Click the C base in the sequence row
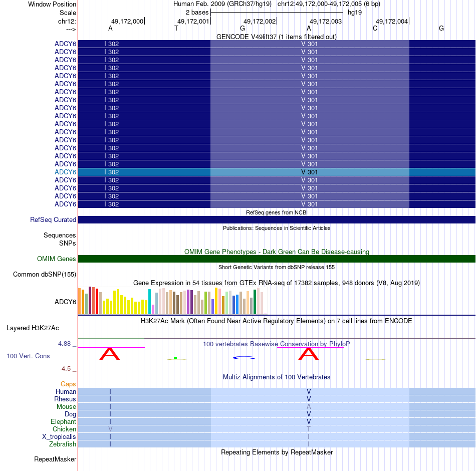The image size is (476, 471). pyautogui.click(x=375, y=28)
